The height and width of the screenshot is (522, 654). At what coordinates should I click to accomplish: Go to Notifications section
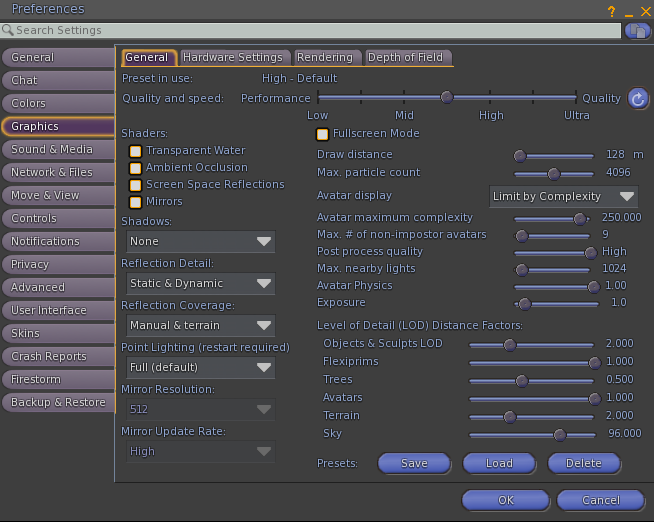click(x=58, y=241)
